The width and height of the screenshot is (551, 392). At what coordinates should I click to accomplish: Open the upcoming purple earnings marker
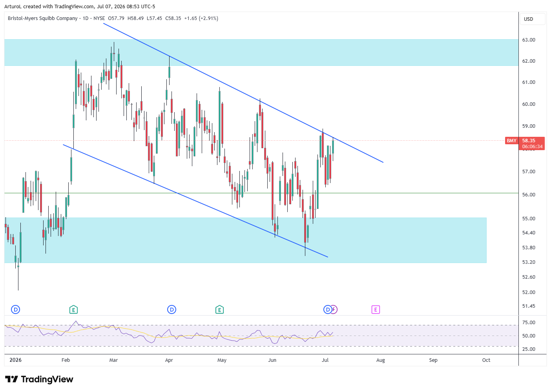click(376, 310)
